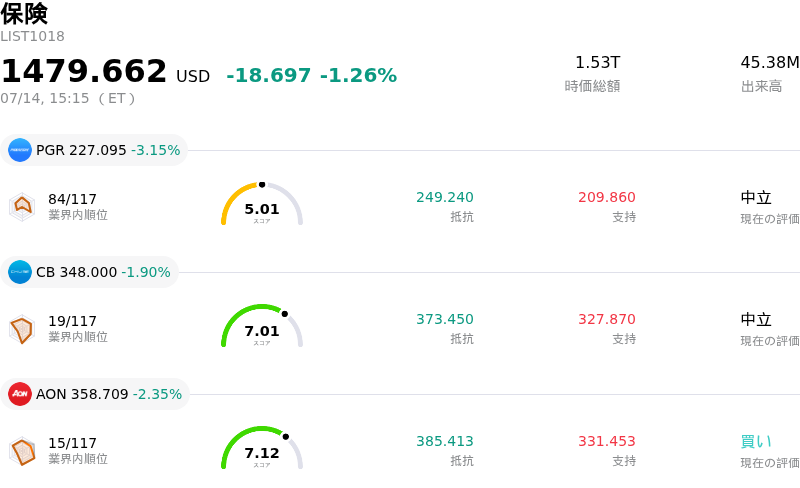Click the LIST1018 list code
This screenshot has width=800, height=488.
pos(32,36)
